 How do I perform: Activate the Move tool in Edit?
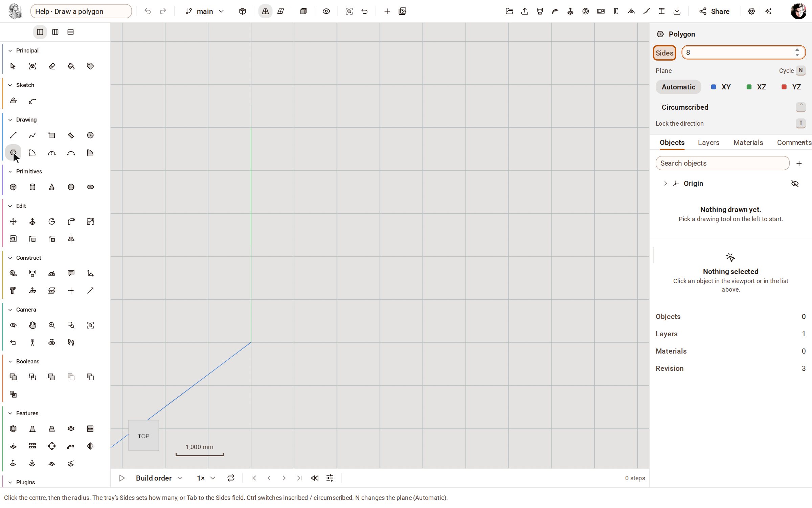coord(13,221)
